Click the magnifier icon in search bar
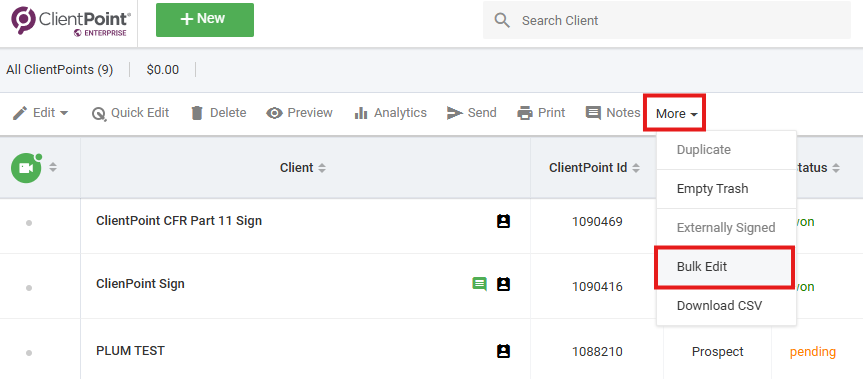The width and height of the screenshot is (863, 379). (502, 20)
